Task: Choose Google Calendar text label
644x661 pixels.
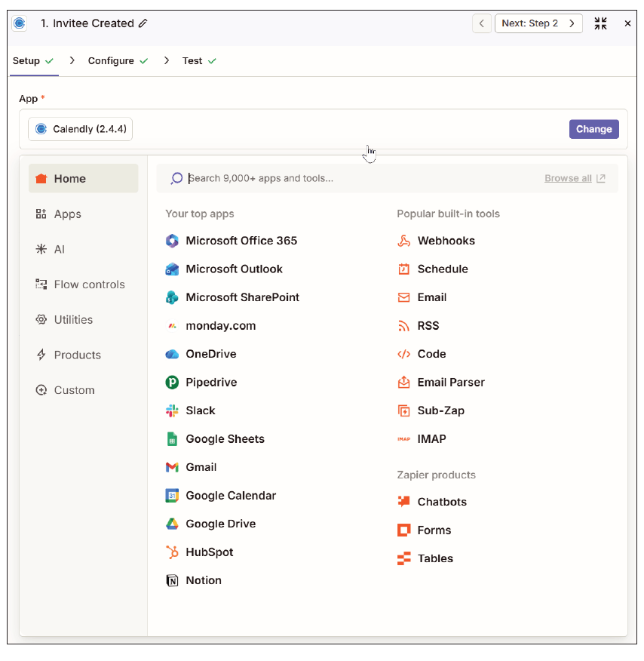Action: click(x=231, y=495)
